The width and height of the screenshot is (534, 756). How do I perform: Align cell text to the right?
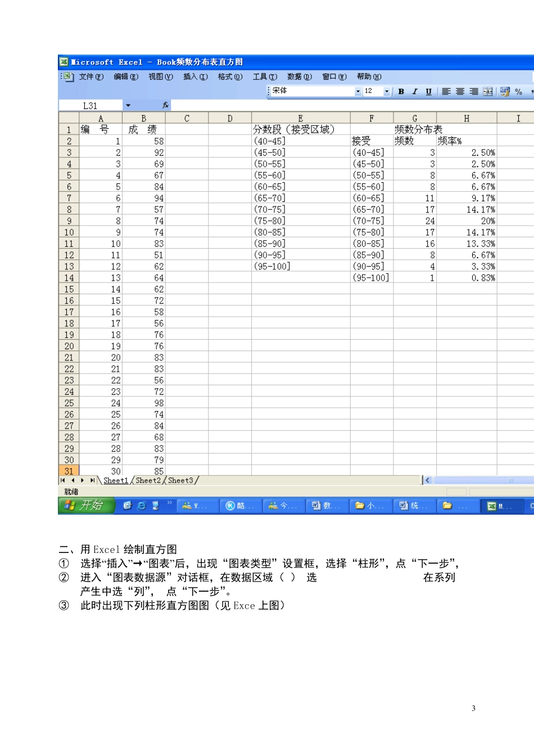pos(474,92)
